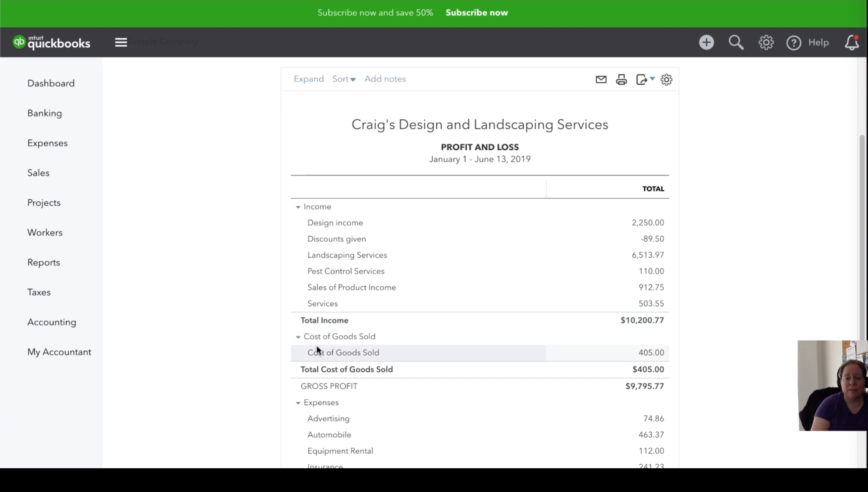The width and height of the screenshot is (868, 492).
Task: Open report customize gear icon
Action: click(x=666, y=80)
